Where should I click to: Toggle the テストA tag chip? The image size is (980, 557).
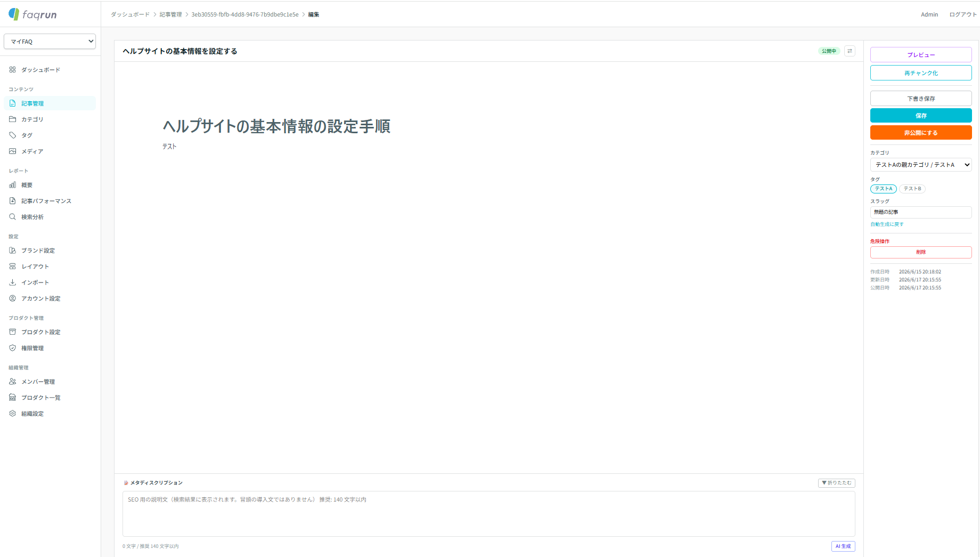(x=884, y=189)
